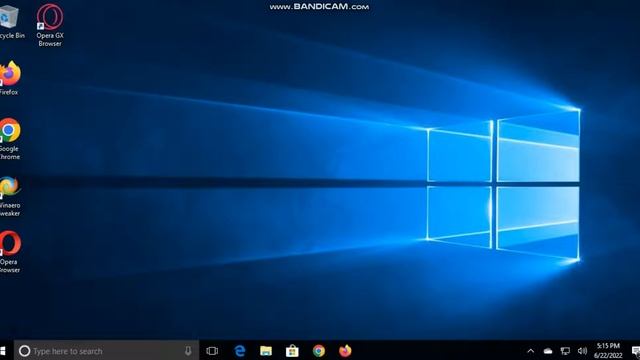The image size is (640, 360).
Task: Select the Opera Browser desktop shortcut
Action: coord(9,252)
